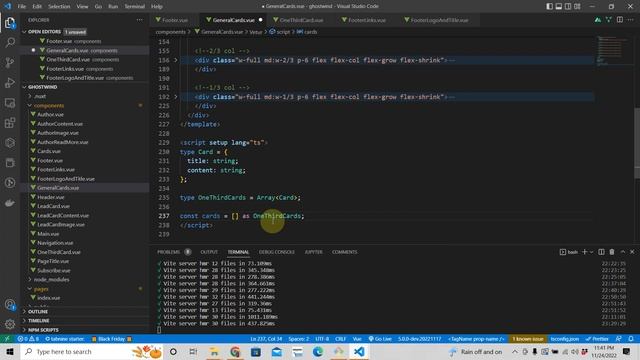Change language mode Vue in status bar
This screenshot has width=640, height=360.
[357, 339]
